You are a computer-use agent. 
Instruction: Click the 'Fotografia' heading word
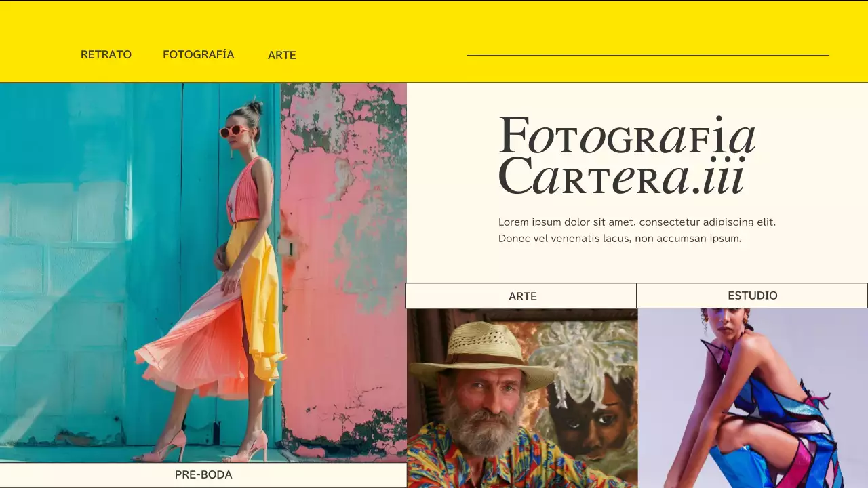627,136
